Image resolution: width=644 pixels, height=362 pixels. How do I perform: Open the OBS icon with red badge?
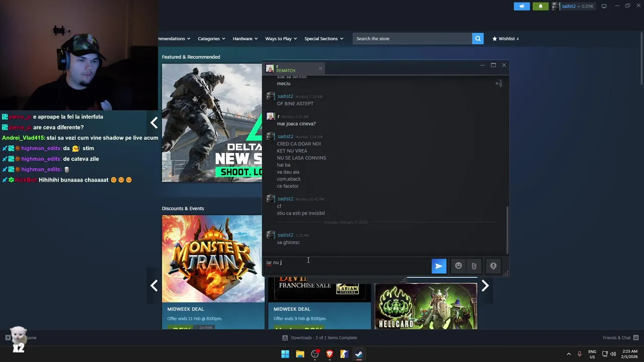pos(315,354)
